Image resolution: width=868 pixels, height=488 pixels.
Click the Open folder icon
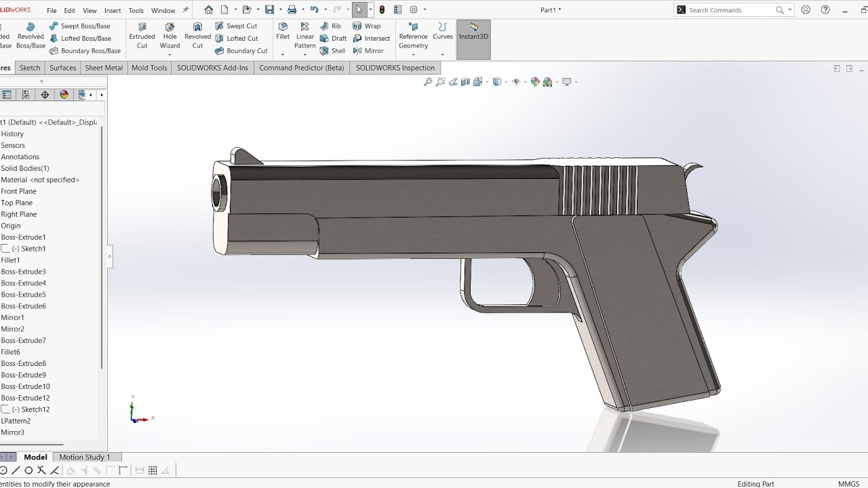[247, 9]
